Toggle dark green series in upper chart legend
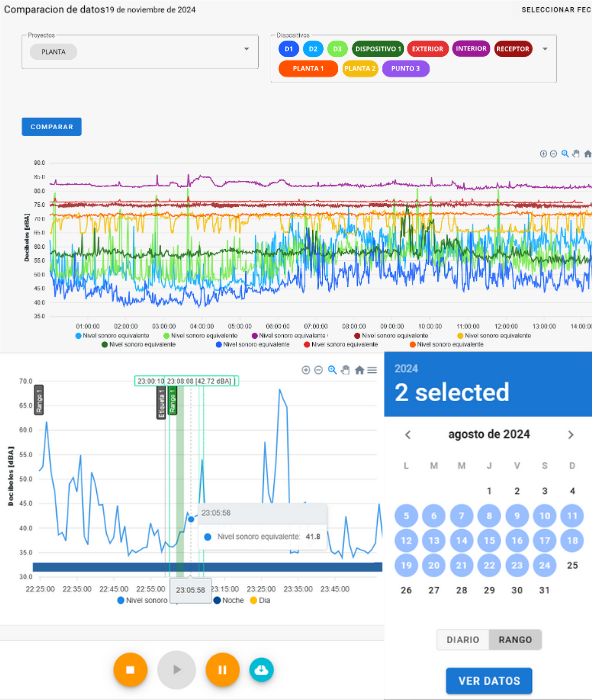592x700 pixels. point(139,345)
